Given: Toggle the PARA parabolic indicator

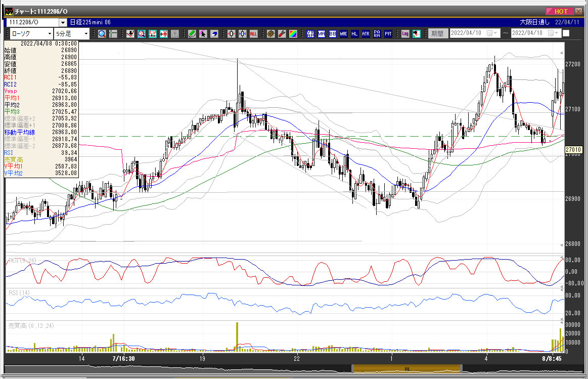Looking at the screenshot, I should click(377, 34).
